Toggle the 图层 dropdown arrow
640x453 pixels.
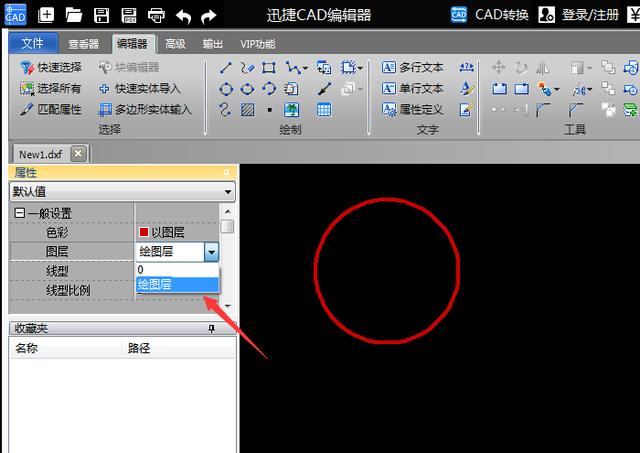tap(211, 252)
